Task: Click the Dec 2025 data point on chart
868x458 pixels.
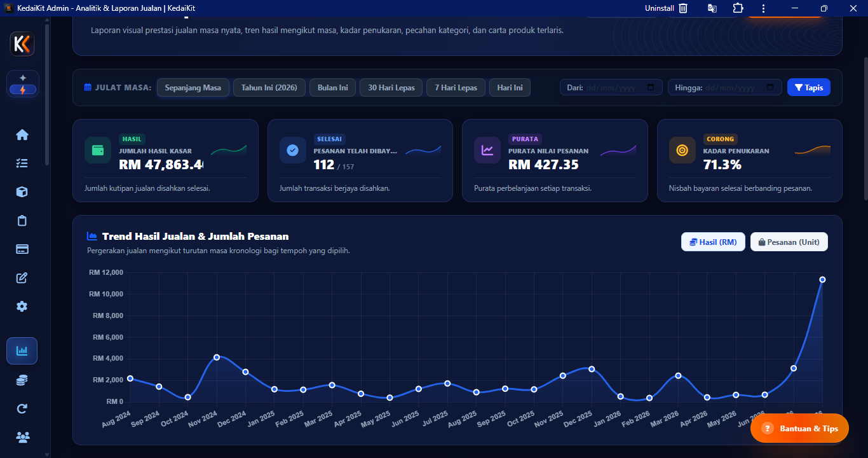Action: click(592, 369)
